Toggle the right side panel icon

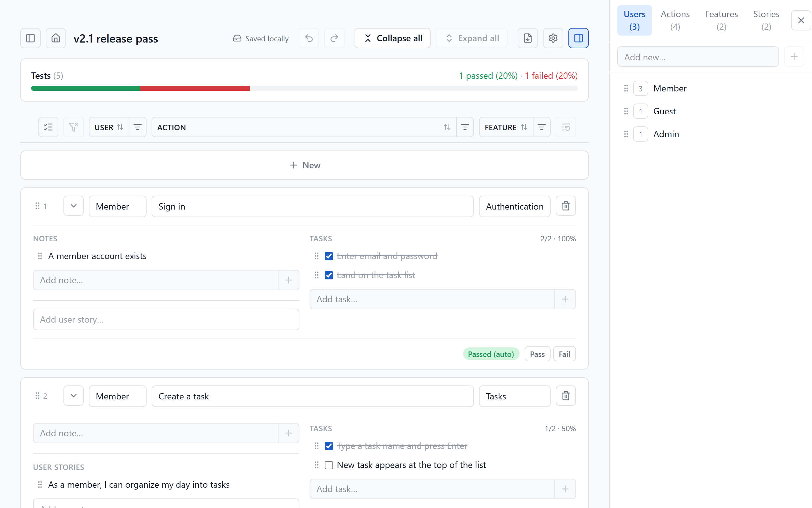[578, 38]
